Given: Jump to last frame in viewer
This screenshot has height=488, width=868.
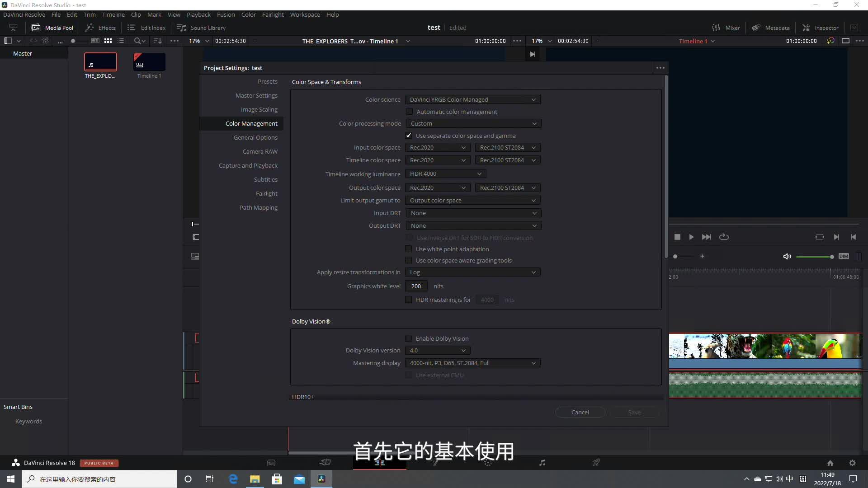Looking at the screenshot, I should (706, 237).
